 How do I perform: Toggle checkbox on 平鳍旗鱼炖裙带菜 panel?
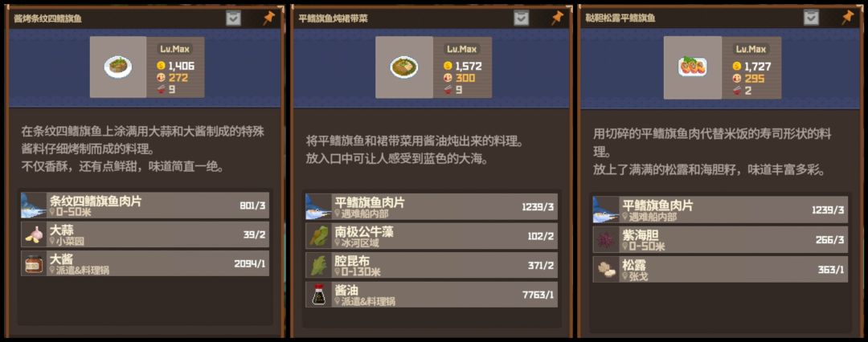point(521,18)
